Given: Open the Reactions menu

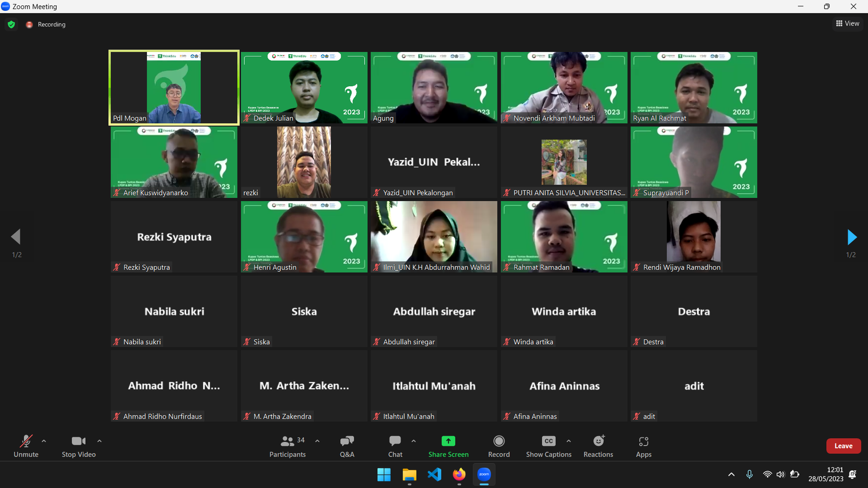Looking at the screenshot, I should coord(598,446).
